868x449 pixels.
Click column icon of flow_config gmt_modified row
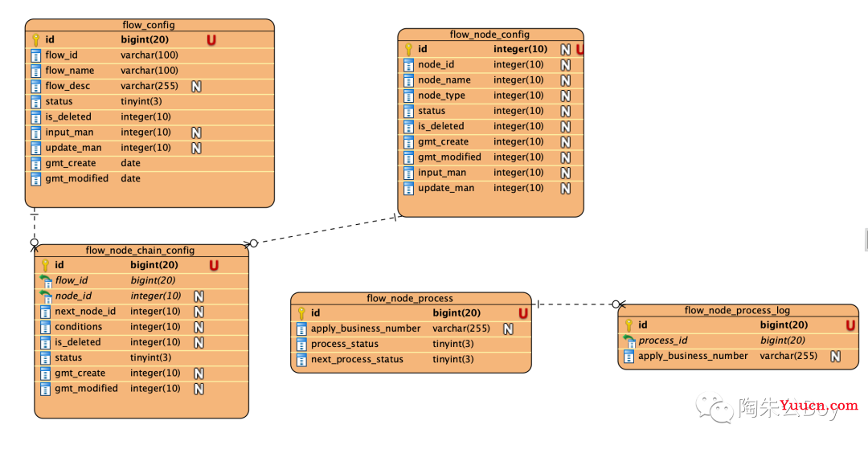[x=36, y=179]
